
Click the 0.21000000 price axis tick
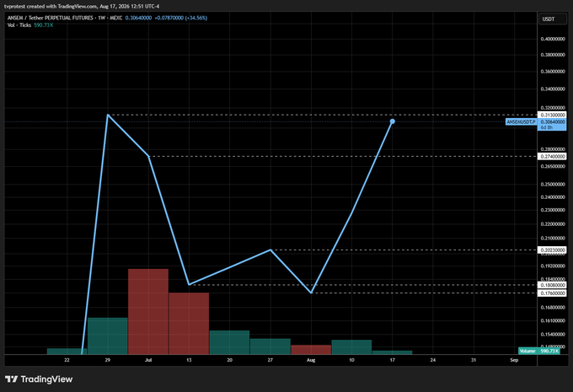(553, 238)
